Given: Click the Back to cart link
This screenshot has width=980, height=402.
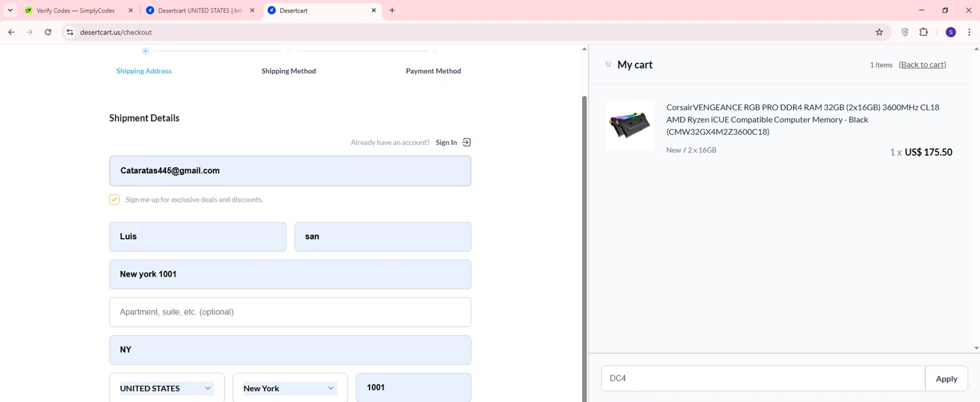Looking at the screenshot, I should point(922,65).
